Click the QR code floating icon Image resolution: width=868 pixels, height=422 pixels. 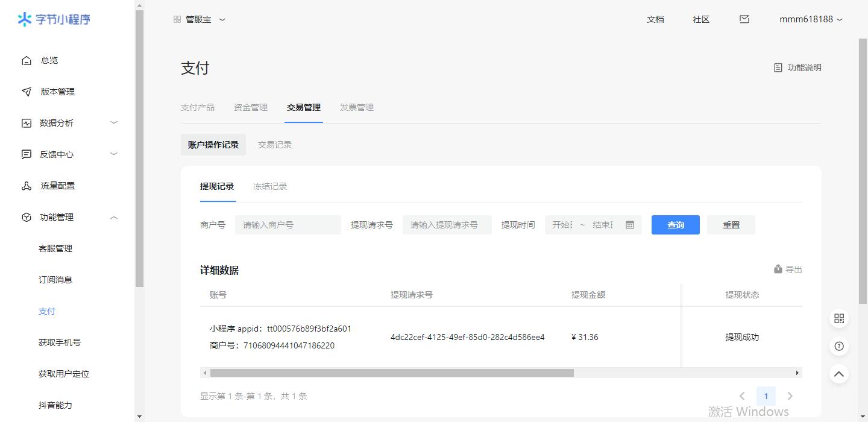pyautogui.click(x=838, y=319)
